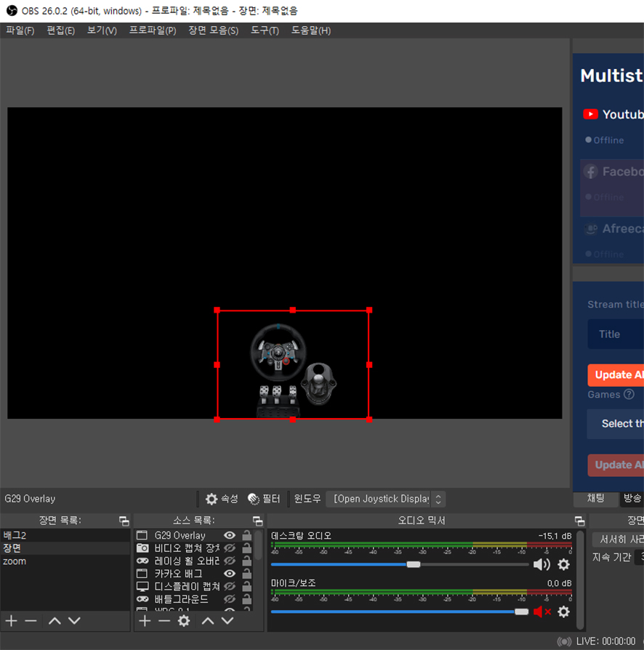Show the 비디오 캡쳐 장치 source
644x650 pixels.
click(230, 548)
